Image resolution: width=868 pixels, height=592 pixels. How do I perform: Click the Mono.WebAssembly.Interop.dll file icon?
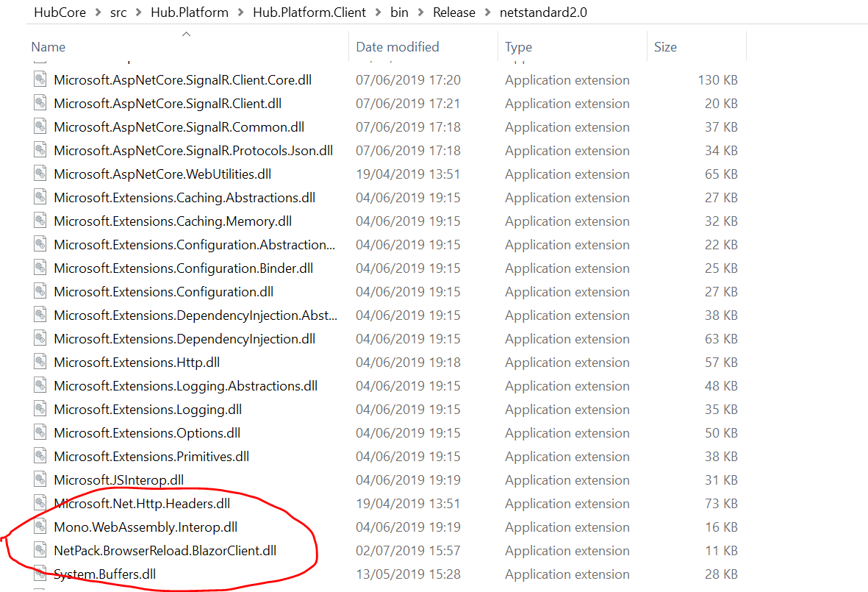tap(40, 527)
